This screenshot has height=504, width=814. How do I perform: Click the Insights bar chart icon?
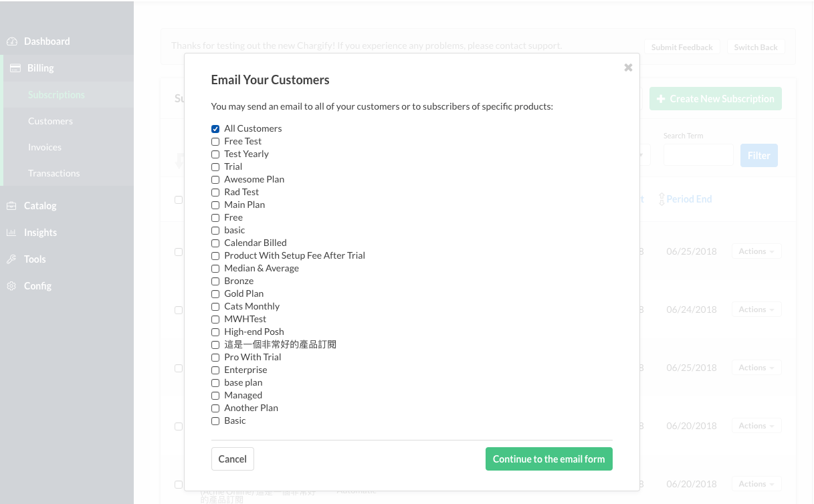point(12,233)
